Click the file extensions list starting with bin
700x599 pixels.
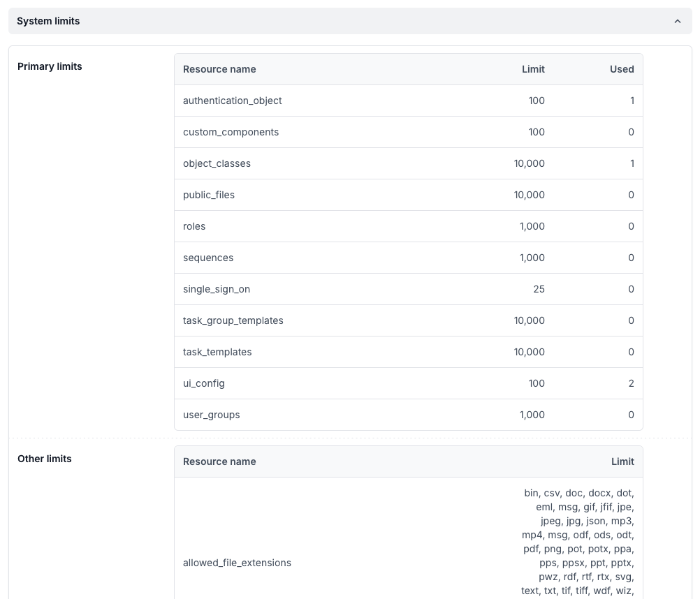(x=578, y=543)
